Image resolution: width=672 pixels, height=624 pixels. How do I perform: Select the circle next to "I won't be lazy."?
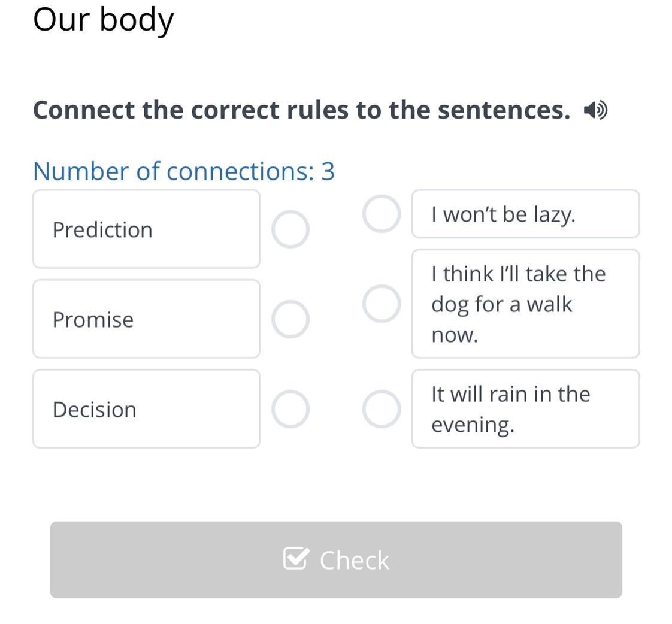(382, 214)
